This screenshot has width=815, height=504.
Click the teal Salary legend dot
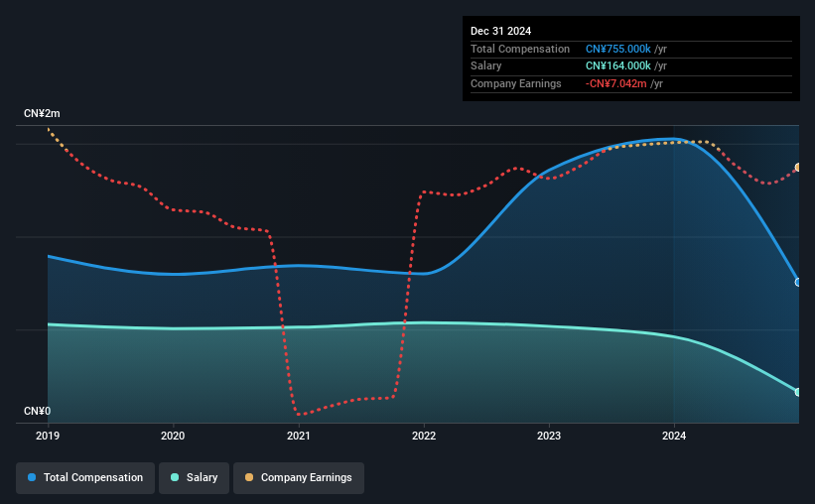point(175,477)
